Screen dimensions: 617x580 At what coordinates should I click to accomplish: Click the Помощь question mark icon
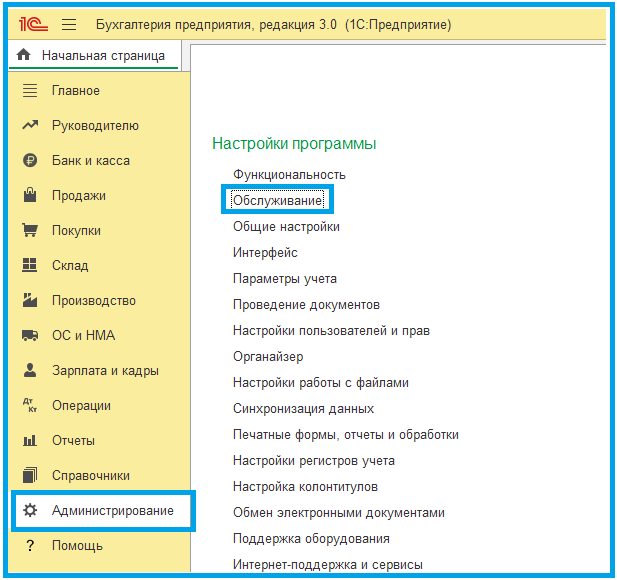pos(30,545)
